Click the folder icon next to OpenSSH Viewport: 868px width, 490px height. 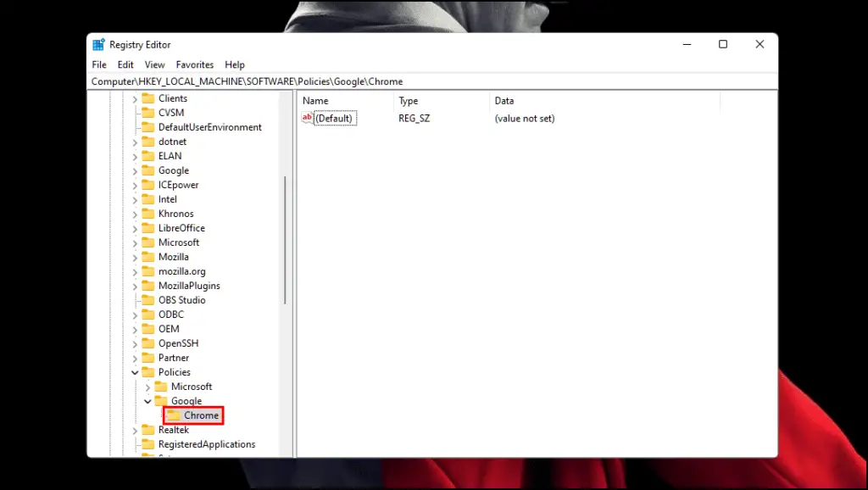147,343
